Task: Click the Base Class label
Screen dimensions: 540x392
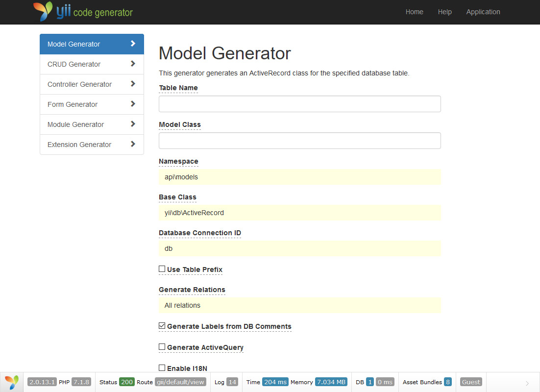Action: point(177,197)
